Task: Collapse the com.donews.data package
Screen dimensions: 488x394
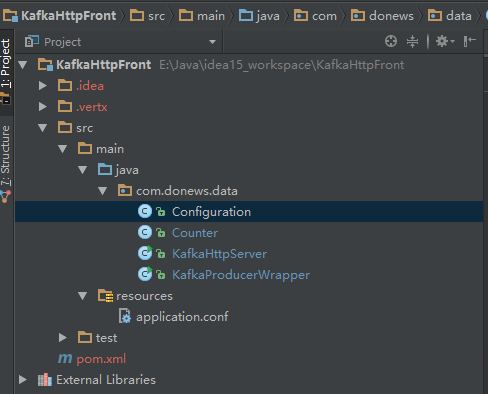Action: point(103,191)
